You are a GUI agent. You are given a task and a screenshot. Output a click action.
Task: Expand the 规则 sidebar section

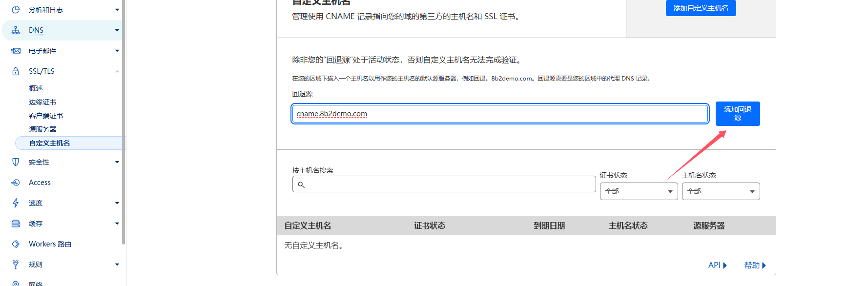coord(117,264)
